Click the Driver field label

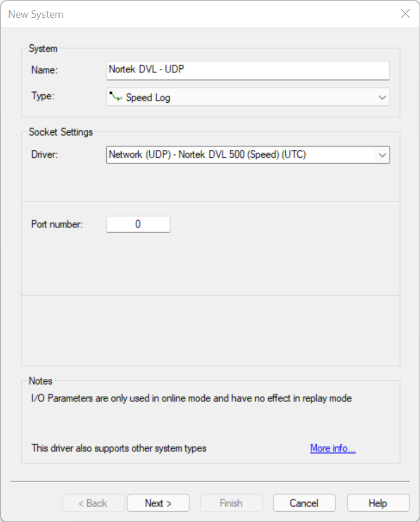tap(45, 154)
